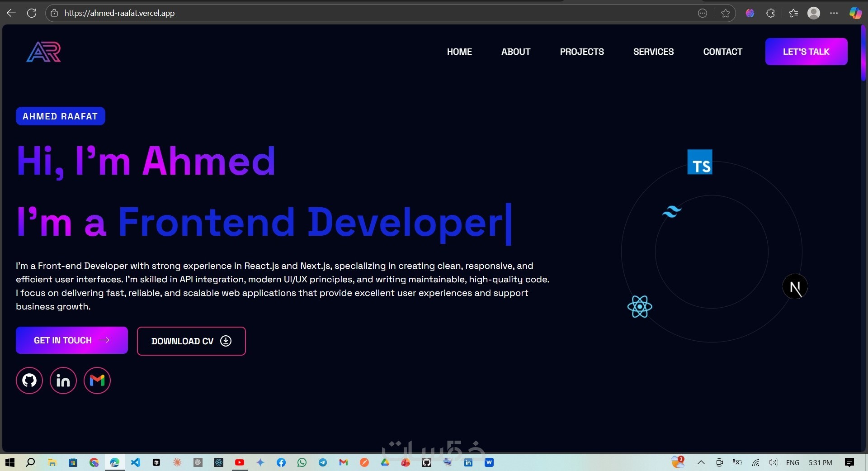
Task: Click the Tailwind CSS orbit icon
Action: pos(672,211)
